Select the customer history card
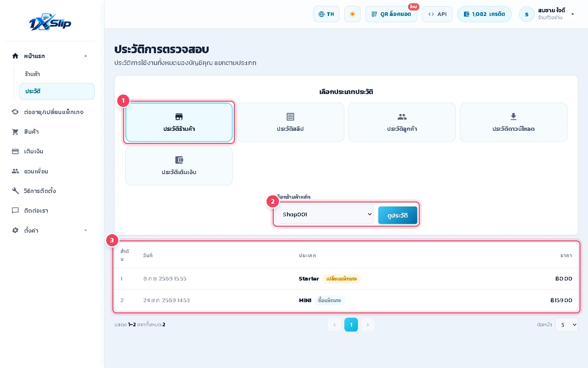Viewport: 588px width, 368px height. 402,122
